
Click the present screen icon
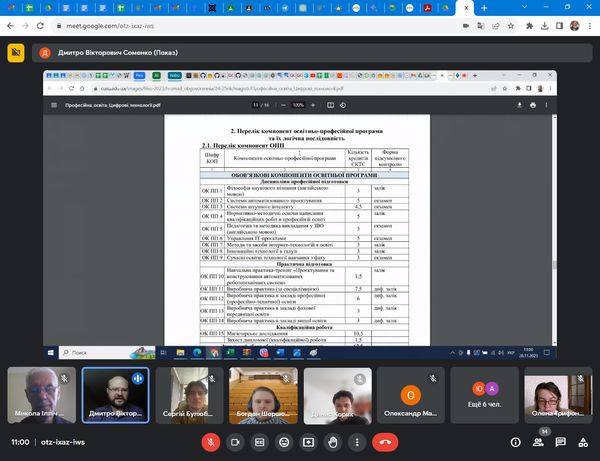coord(308,441)
